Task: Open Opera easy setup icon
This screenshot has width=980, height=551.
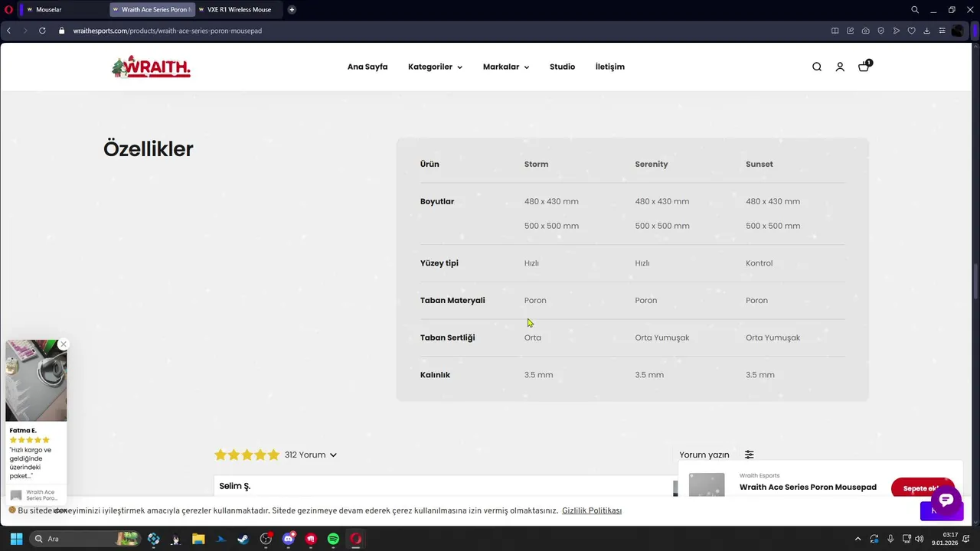Action: pos(942,31)
